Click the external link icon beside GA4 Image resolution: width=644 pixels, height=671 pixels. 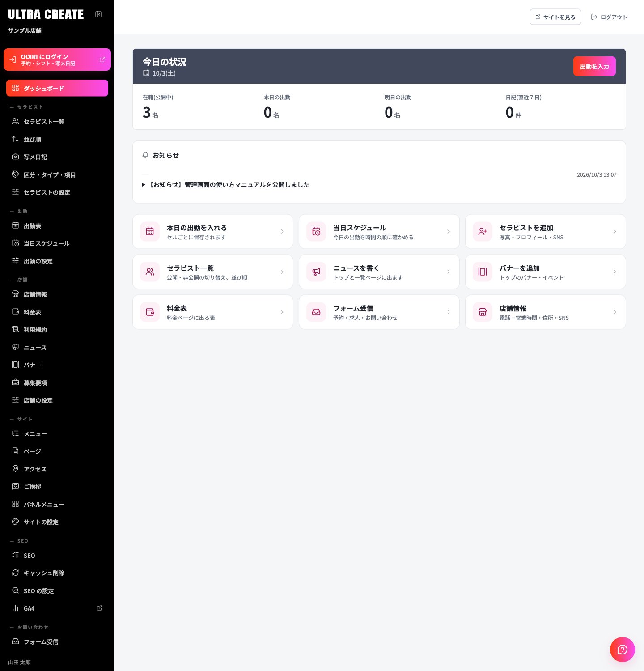click(100, 608)
